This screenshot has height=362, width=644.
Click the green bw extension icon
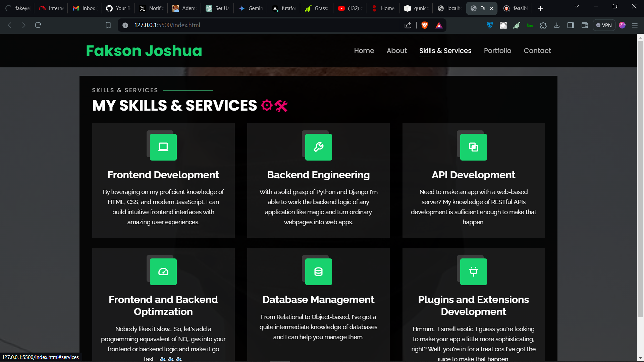coord(530,25)
